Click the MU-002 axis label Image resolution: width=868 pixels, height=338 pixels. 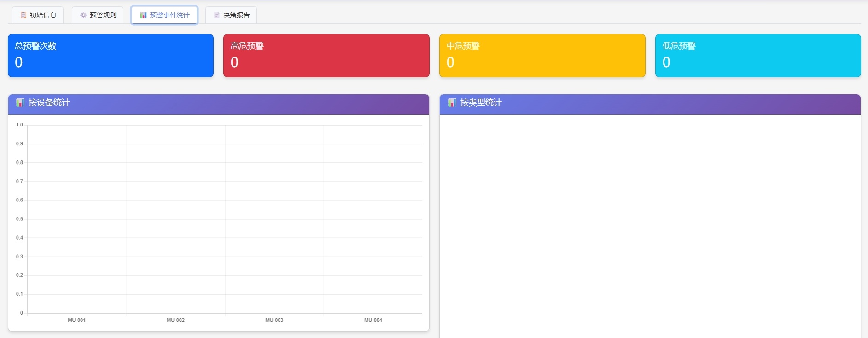(x=175, y=320)
